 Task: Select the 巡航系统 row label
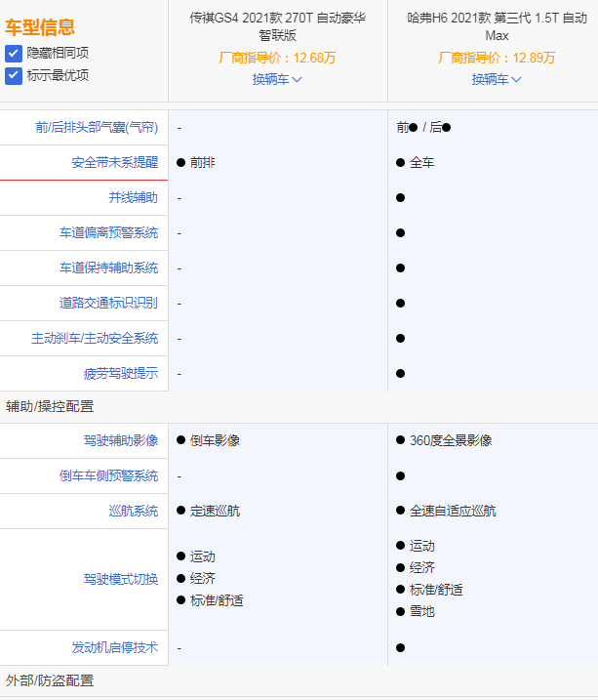(x=134, y=511)
